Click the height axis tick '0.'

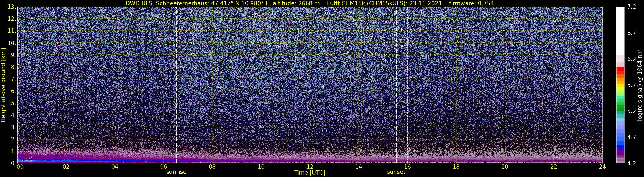[x=13, y=163]
